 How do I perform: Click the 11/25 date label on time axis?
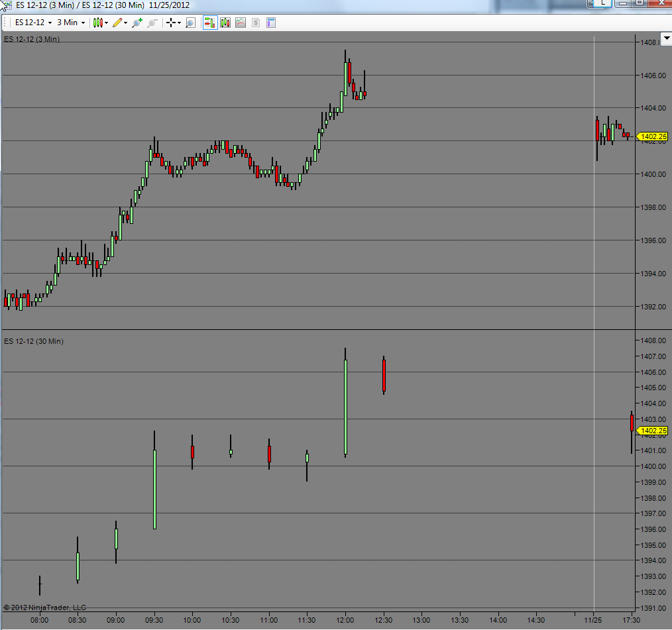coord(593,620)
